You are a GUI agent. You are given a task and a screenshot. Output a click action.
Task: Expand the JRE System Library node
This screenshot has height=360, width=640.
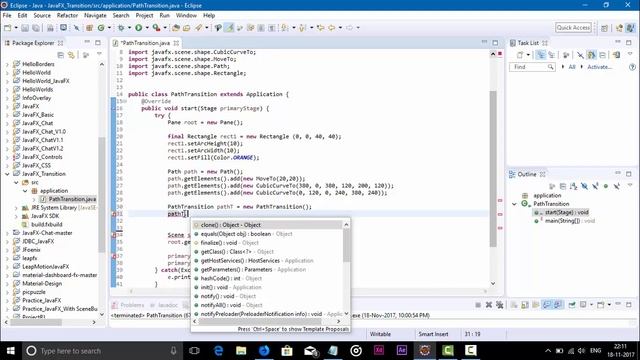(x=16, y=208)
